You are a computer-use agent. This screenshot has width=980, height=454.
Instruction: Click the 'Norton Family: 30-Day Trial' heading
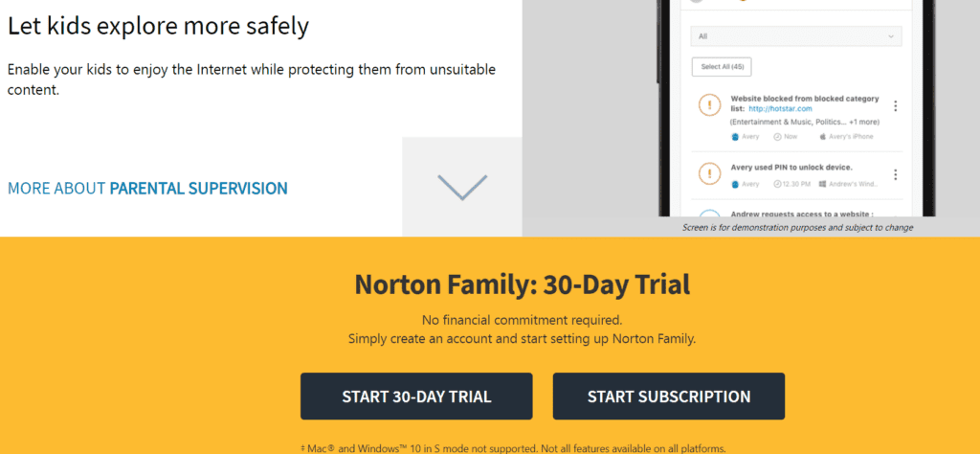click(523, 284)
